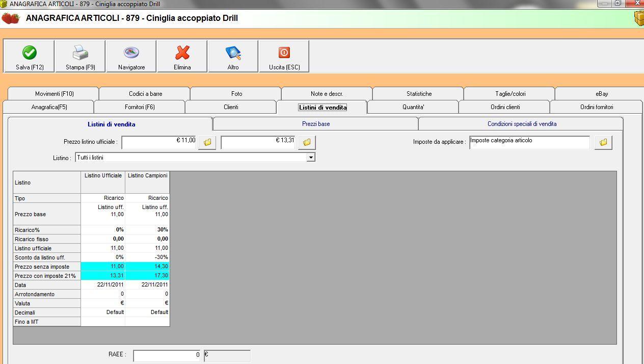Click Decimali Default cell under Listino Ufficiale
This screenshot has height=364, width=644.
coord(103,312)
